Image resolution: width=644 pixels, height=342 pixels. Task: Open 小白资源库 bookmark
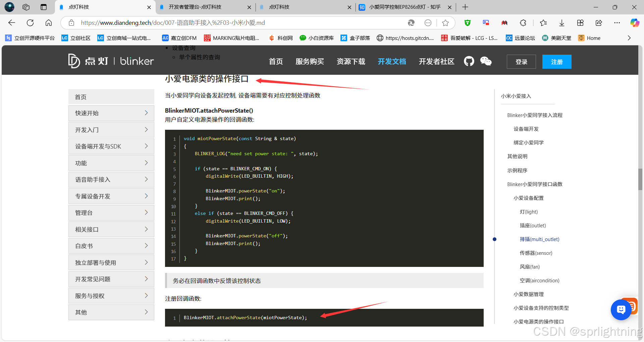(316, 38)
